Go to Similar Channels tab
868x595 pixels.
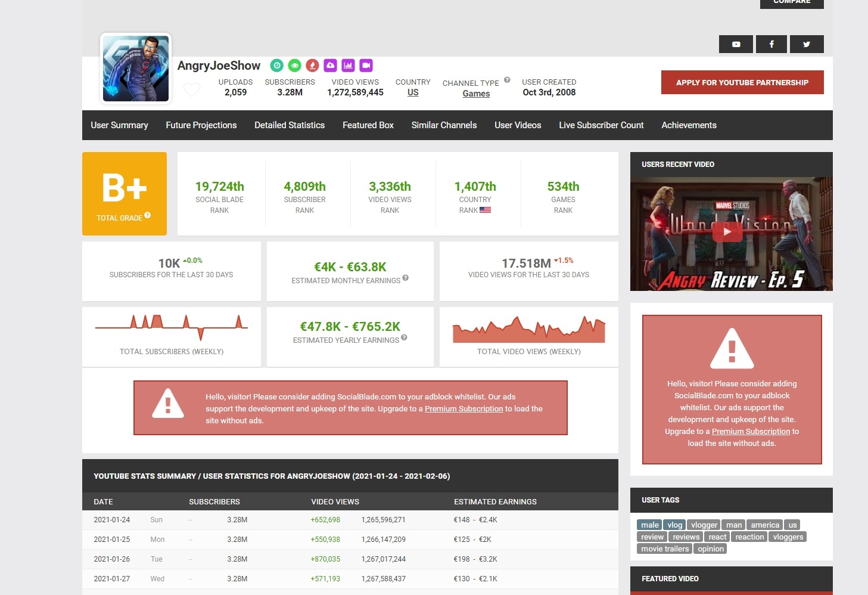point(444,125)
